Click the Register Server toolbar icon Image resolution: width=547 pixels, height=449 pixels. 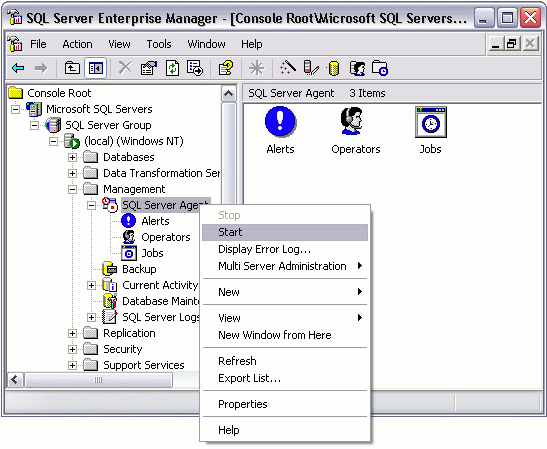click(x=311, y=68)
